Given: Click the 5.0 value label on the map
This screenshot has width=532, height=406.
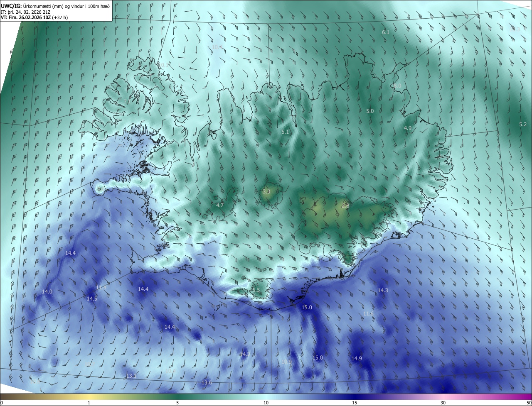Looking at the screenshot, I should (x=370, y=111).
